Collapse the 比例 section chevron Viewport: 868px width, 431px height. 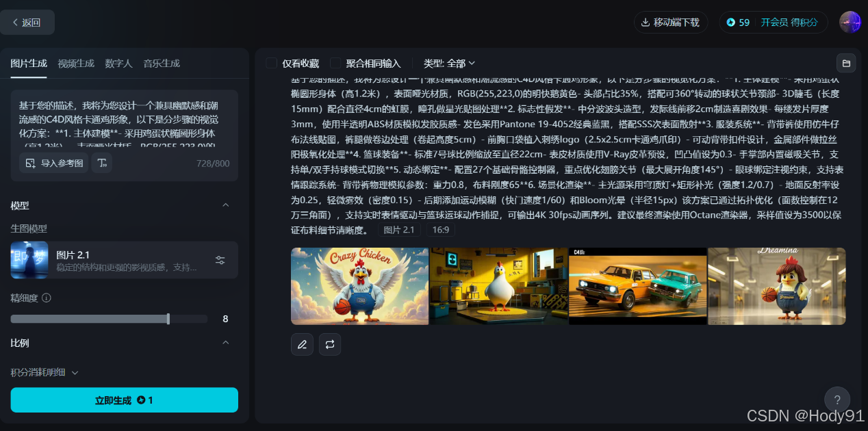pyautogui.click(x=226, y=343)
